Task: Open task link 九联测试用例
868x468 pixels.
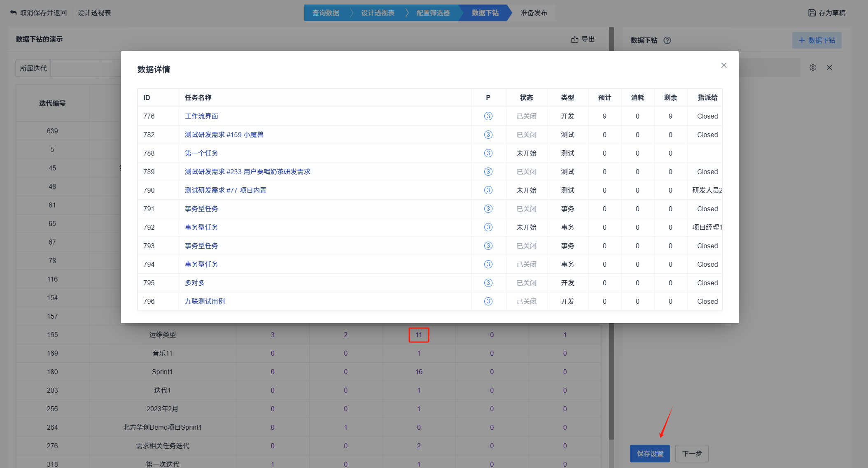Action: [205, 301]
